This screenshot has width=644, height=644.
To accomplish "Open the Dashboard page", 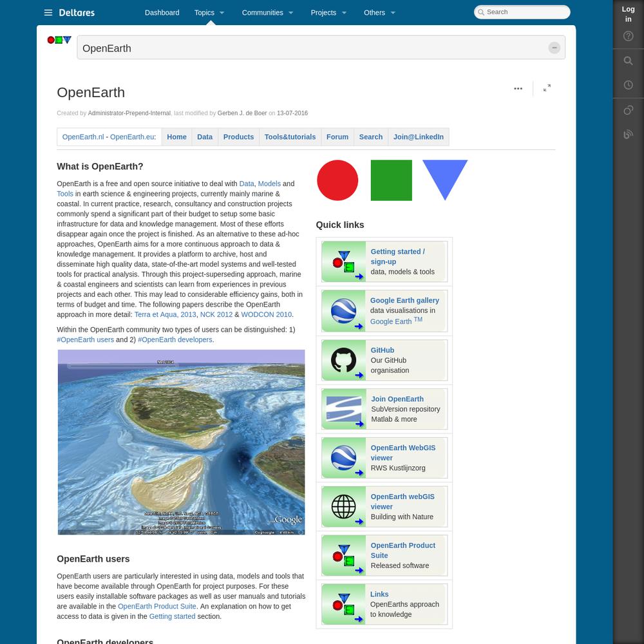I will pos(162,12).
